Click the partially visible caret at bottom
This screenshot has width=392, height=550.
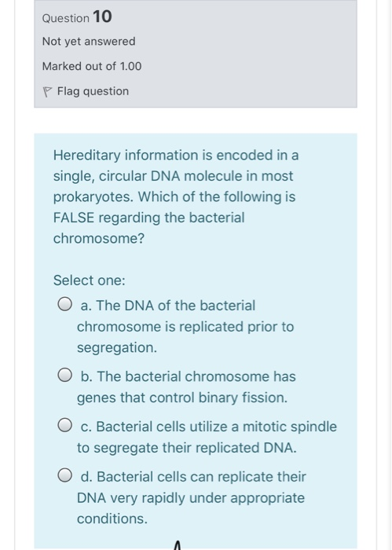point(178,545)
